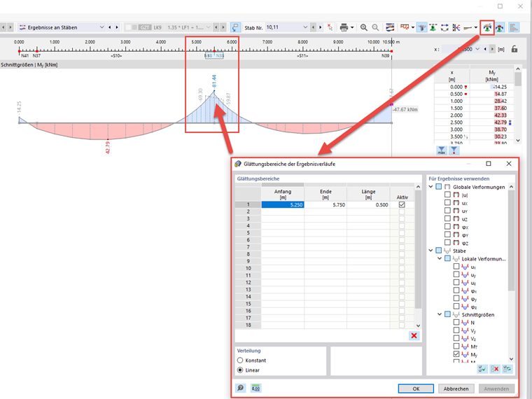Click the help speech-bubble icon in dialog
Image resolution: width=532 pixels, height=399 pixels.
coord(241,388)
